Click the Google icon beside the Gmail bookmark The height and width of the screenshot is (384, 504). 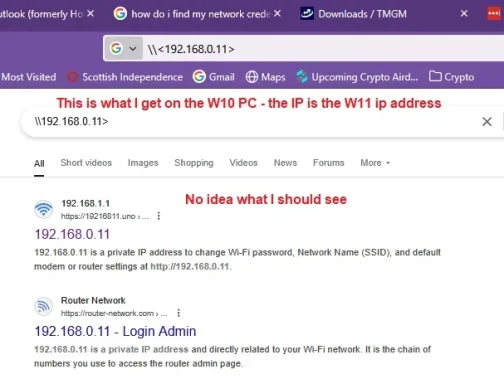tap(199, 77)
